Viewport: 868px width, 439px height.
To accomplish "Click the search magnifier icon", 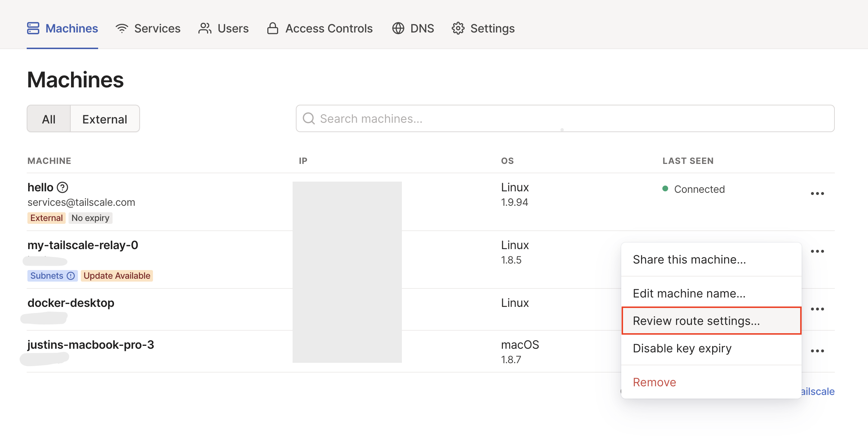I will pos(309,118).
